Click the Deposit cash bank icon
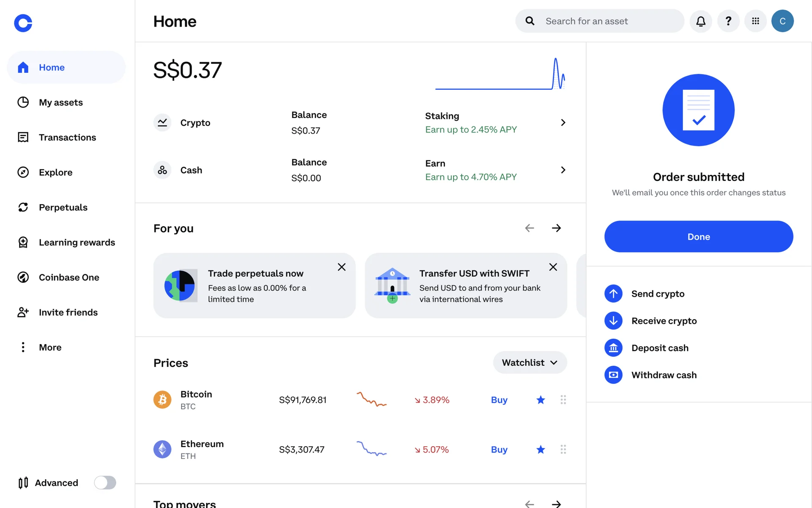The image size is (812, 508). point(613,348)
